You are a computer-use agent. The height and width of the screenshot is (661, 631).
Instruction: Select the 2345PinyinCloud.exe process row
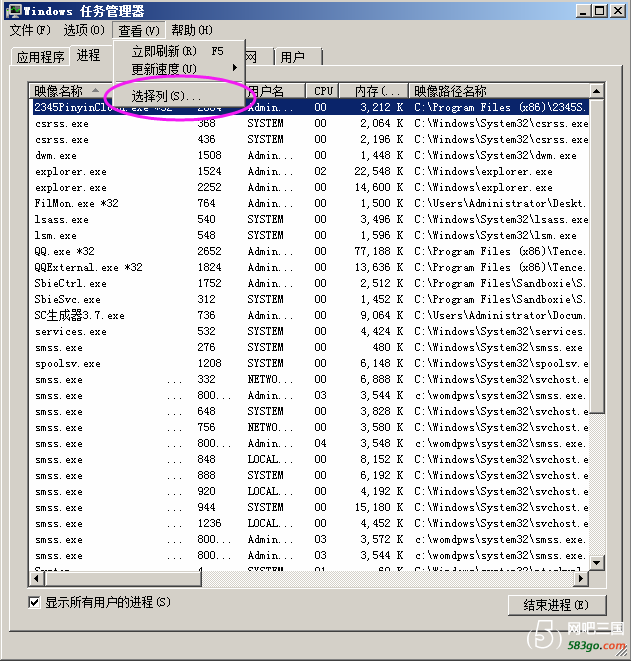[x=310, y=107]
